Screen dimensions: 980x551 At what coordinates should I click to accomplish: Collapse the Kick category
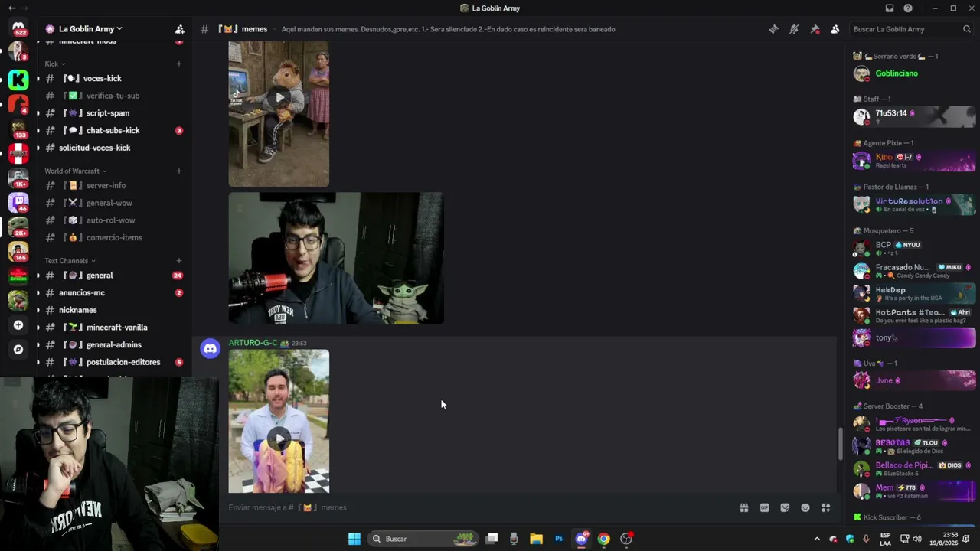55,64
